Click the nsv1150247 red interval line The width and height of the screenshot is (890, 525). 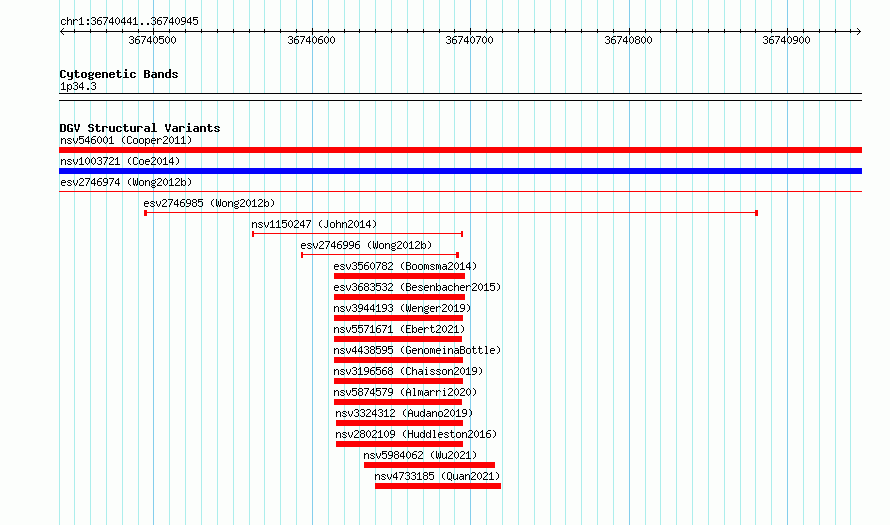358,234
